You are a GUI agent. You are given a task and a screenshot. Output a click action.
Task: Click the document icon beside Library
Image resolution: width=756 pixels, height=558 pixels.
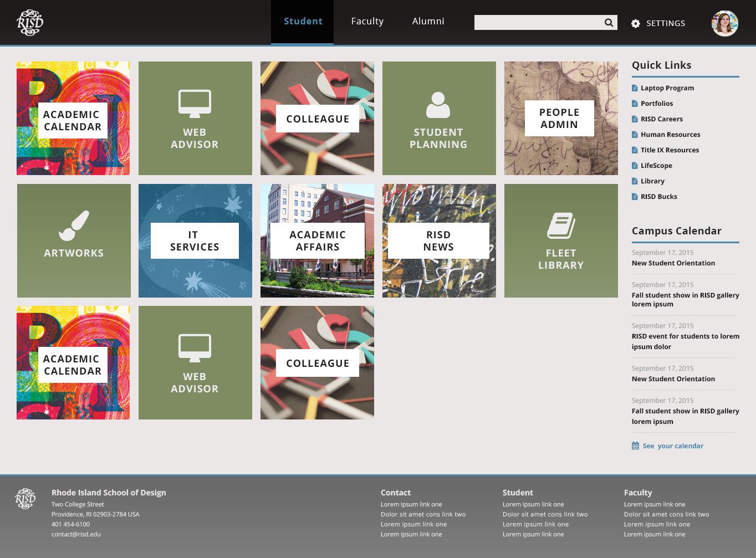[x=635, y=181]
